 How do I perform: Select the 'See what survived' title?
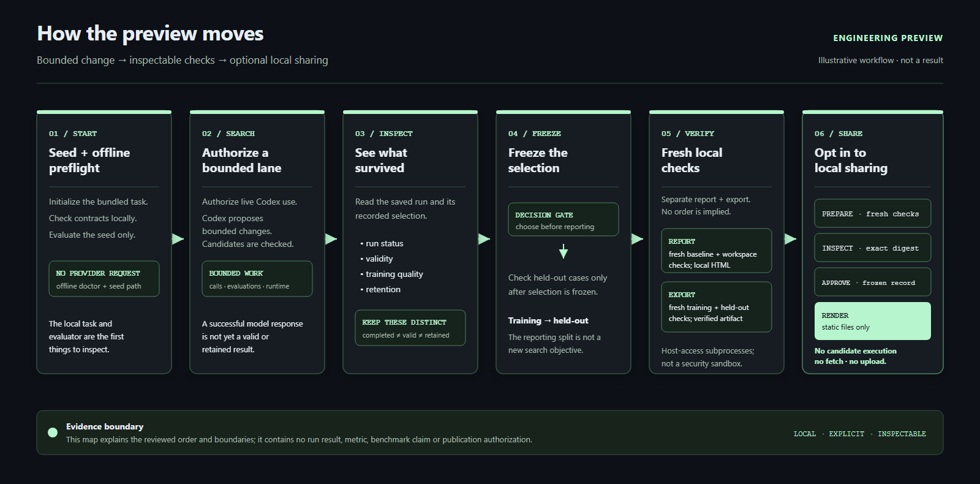pyautogui.click(x=381, y=160)
